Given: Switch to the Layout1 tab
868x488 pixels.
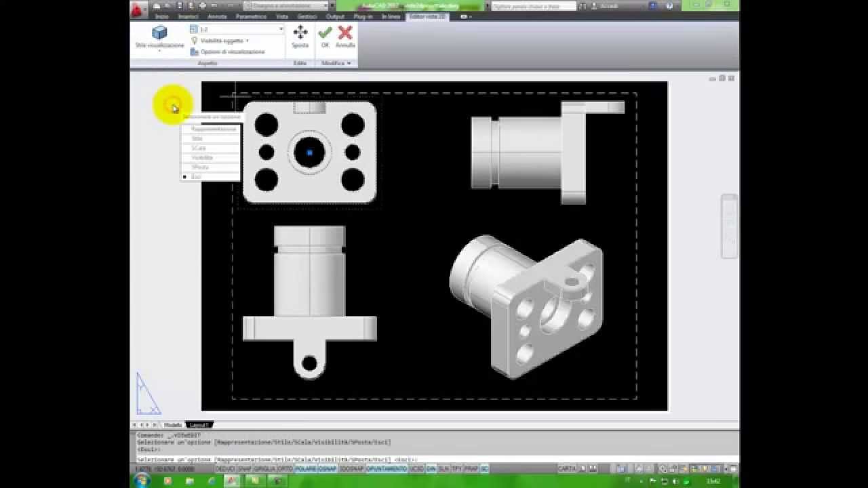Looking at the screenshot, I should pos(198,425).
